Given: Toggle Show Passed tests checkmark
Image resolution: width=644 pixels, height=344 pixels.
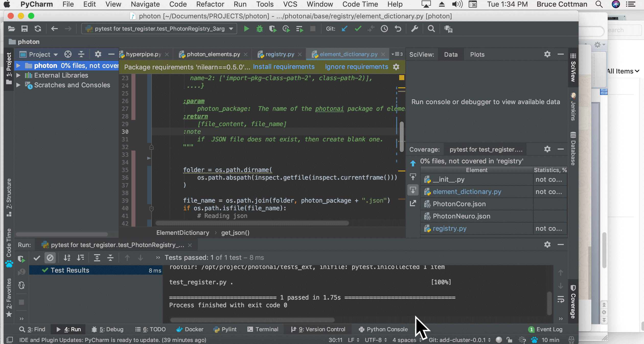Looking at the screenshot, I should coord(37,258).
